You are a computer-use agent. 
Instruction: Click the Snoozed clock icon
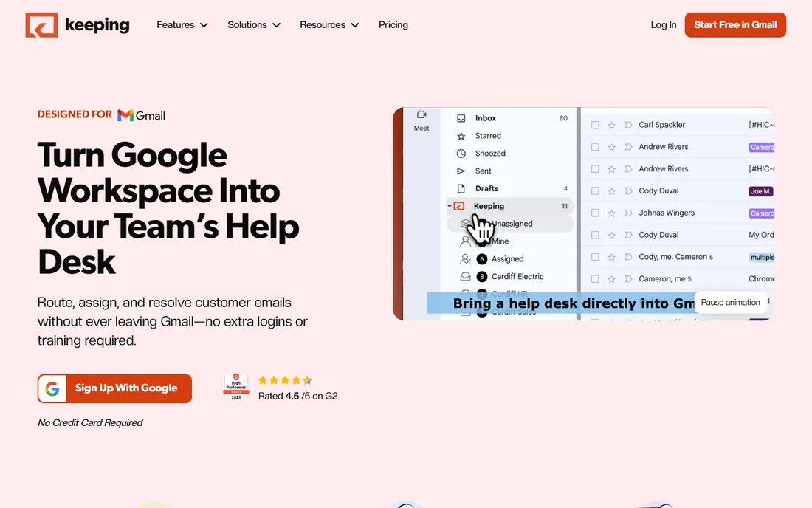pos(461,154)
